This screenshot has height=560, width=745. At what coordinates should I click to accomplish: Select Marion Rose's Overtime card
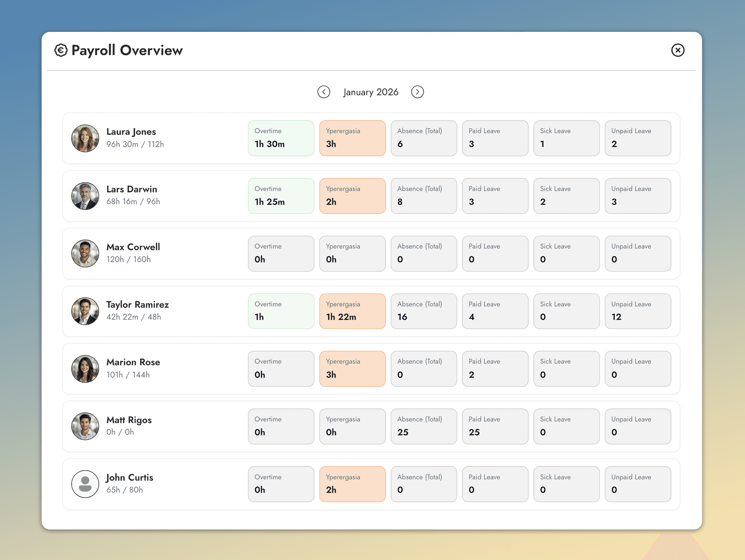point(281,369)
